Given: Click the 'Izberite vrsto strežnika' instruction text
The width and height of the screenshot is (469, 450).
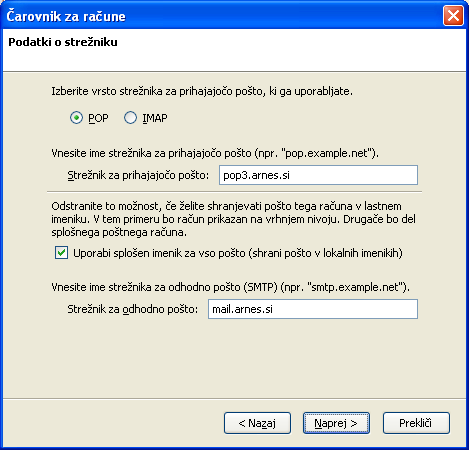Looking at the screenshot, I should point(202,91).
